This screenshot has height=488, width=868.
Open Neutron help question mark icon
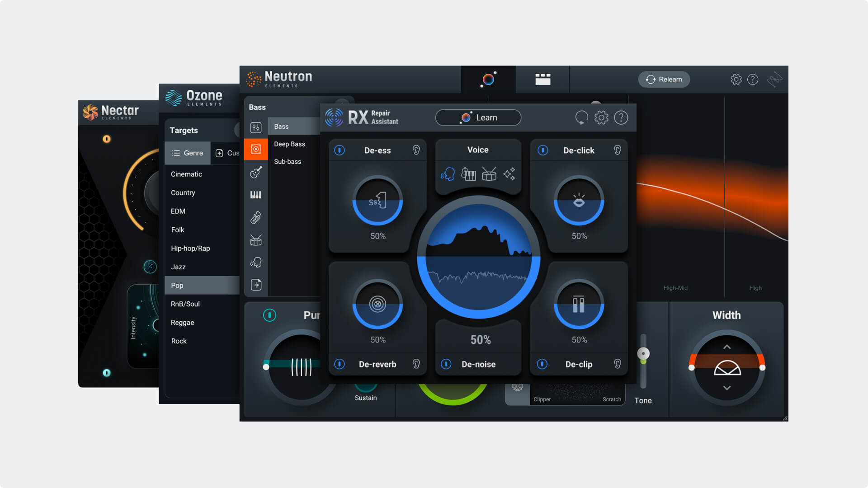point(753,80)
